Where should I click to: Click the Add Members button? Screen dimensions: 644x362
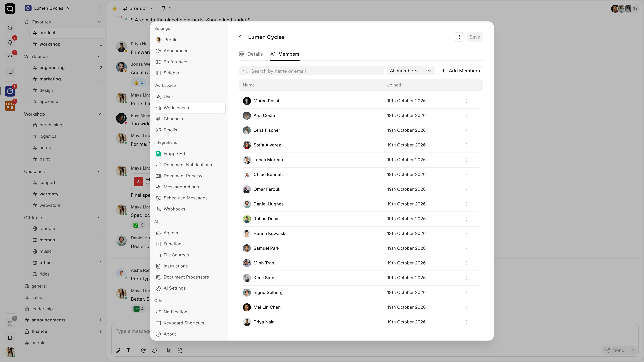click(460, 71)
